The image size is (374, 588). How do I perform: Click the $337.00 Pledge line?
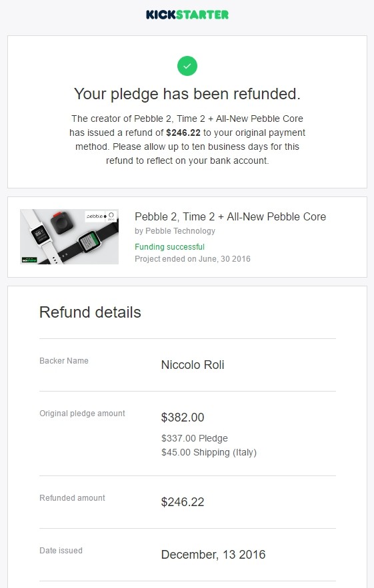(x=195, y=438)
